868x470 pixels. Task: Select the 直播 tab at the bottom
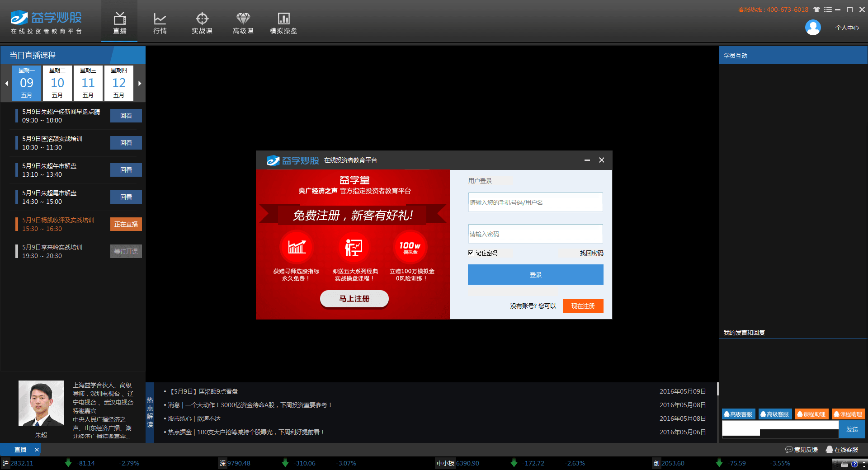20,450
